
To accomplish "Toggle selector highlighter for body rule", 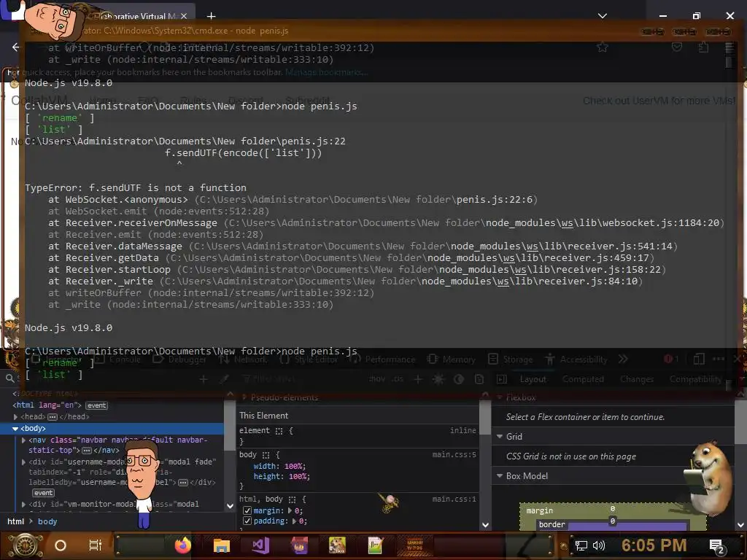I will [266, 455].
